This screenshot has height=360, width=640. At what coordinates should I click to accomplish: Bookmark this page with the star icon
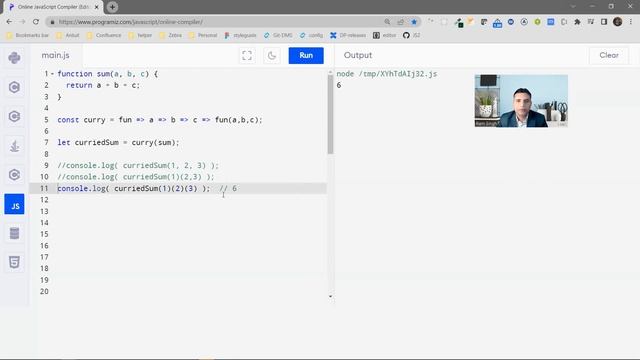tap(414, 22)
